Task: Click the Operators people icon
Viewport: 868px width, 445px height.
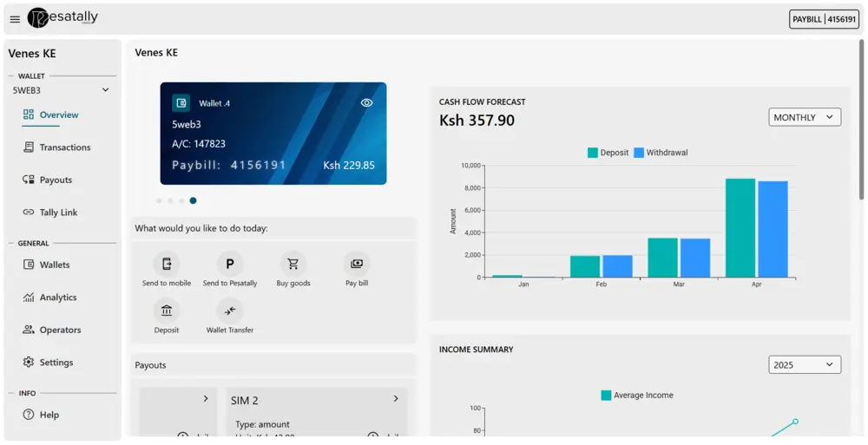Action: click(29, 330)
